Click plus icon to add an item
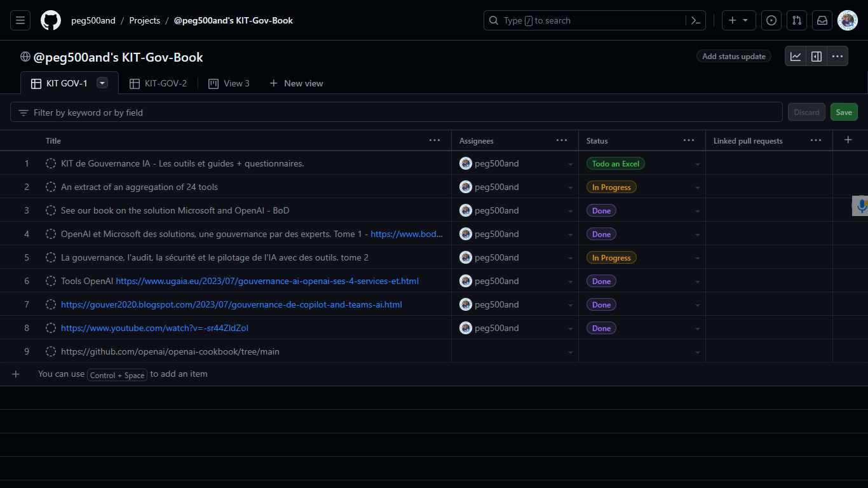 16,374
